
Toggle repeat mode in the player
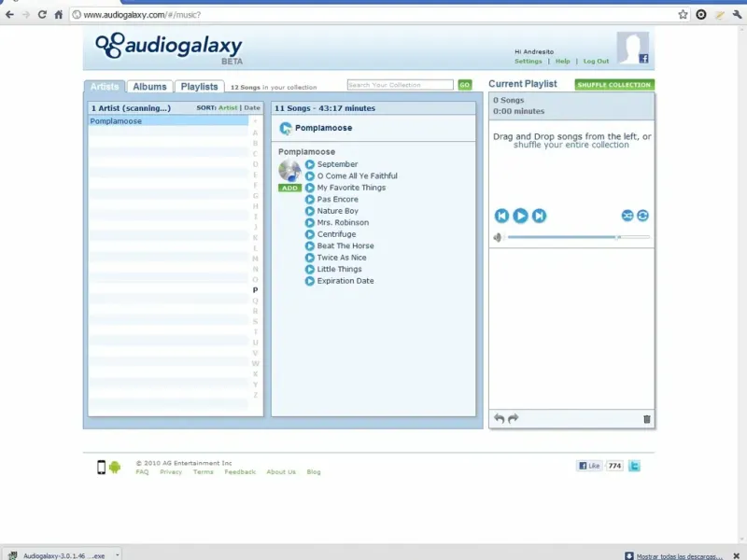642,216
